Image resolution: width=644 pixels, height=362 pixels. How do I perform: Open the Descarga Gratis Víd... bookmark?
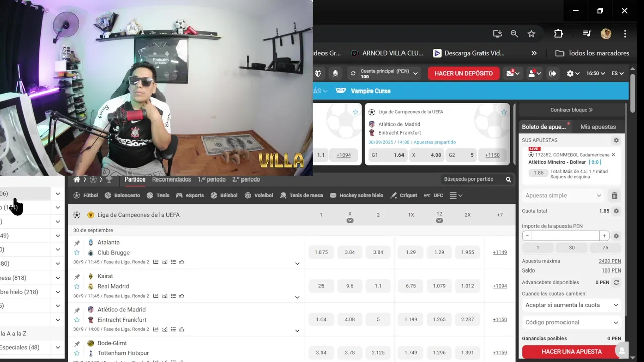468,53
